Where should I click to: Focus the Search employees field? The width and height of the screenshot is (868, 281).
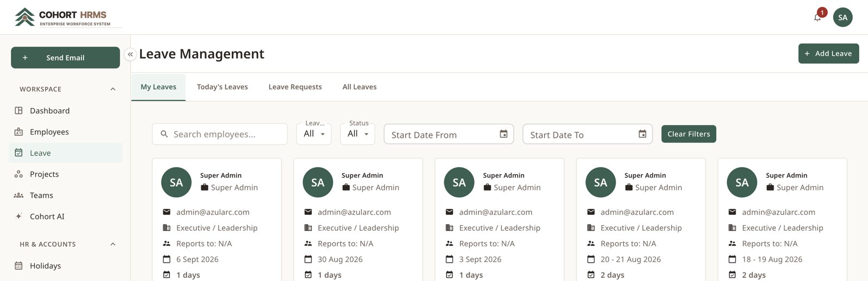point(220,134)
